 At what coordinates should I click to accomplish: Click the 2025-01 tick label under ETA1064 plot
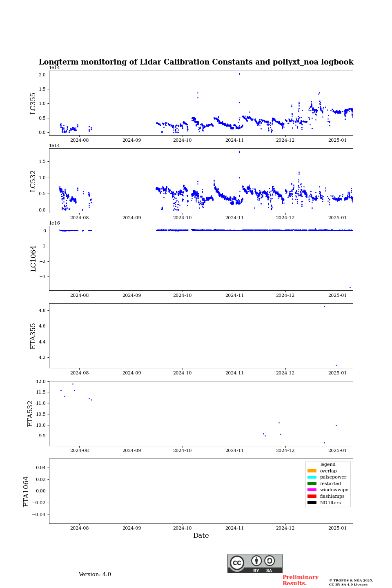337,528
